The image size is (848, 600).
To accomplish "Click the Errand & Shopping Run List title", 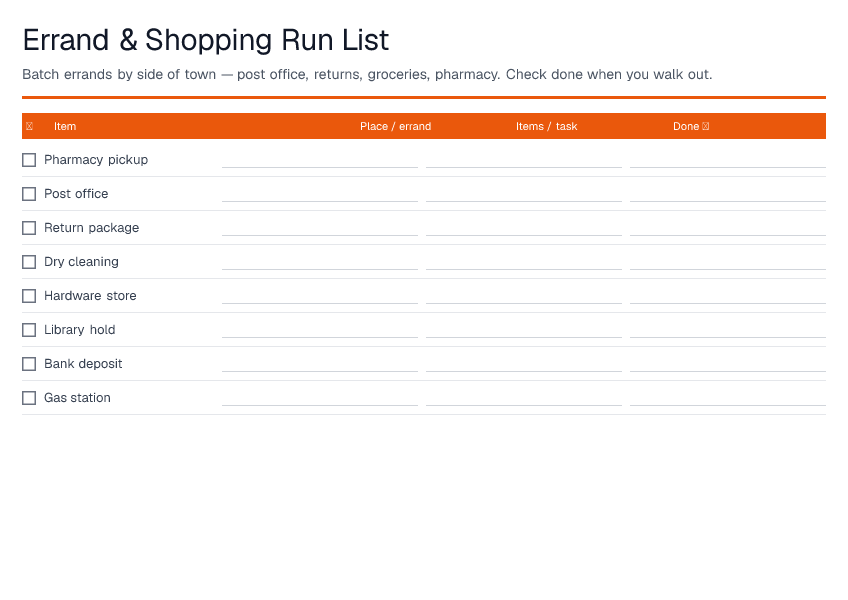I will (206, 41).
